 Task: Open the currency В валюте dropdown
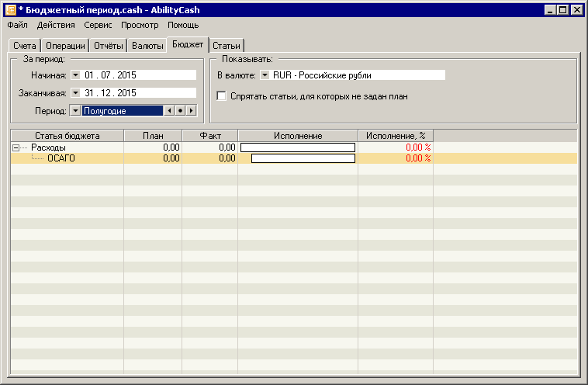(x=265, y=75)
